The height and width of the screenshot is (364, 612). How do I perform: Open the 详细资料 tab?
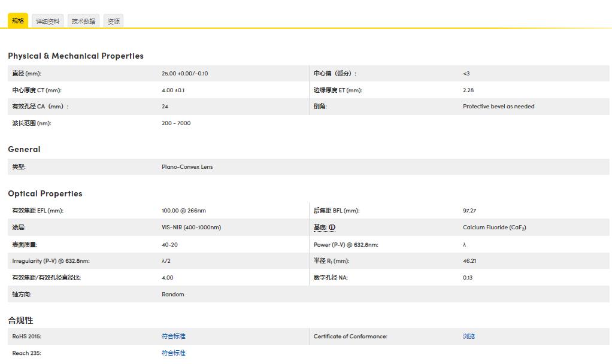(x=47, y=22)
